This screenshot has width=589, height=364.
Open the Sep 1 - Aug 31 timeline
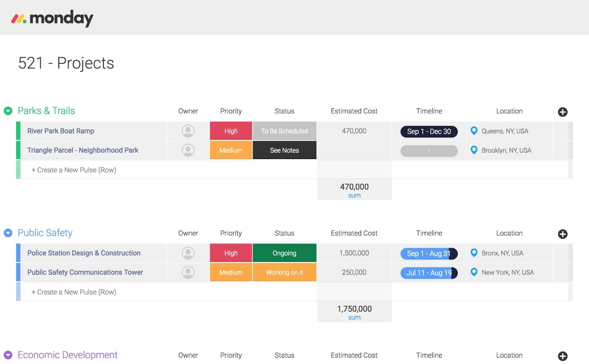[x=429, y=254]
